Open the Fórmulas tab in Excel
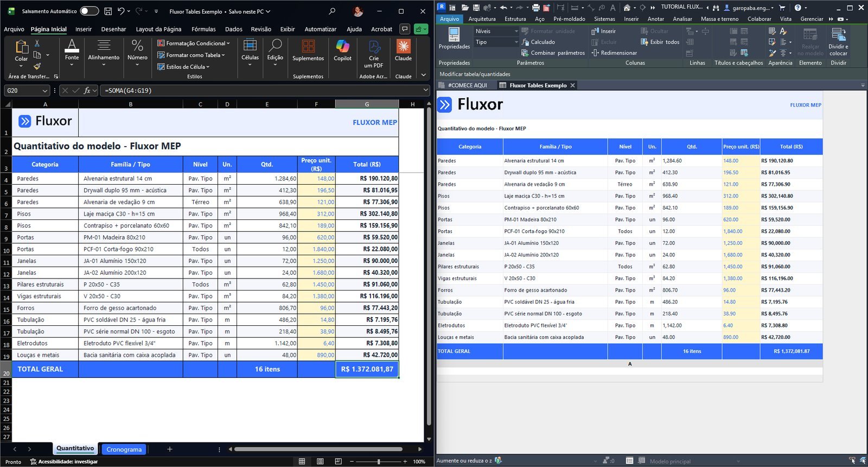Viewport: 868px width, 467px height. (203, 29)
